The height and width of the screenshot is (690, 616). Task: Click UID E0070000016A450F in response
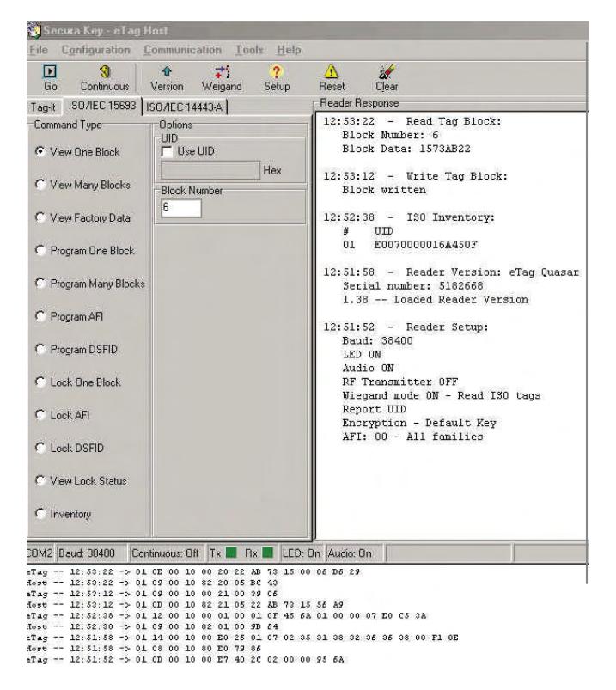point(425,245)
